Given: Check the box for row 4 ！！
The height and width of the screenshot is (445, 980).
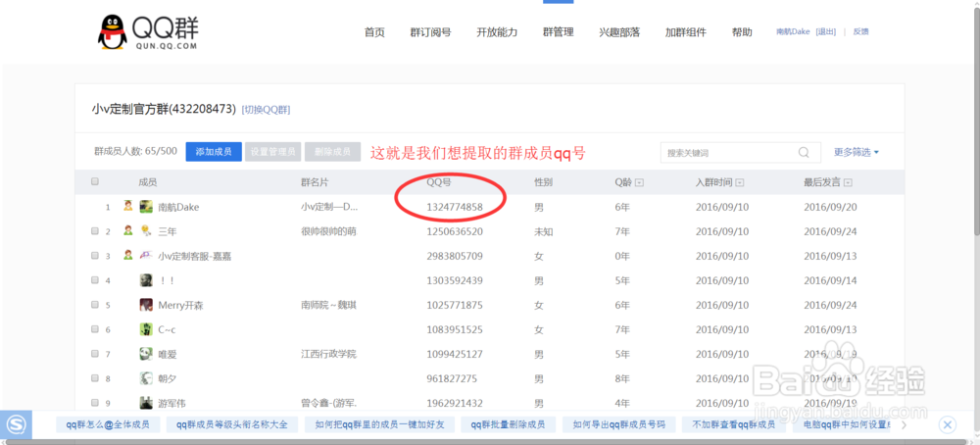Looking at the screenshot, I should click(95, 280).
